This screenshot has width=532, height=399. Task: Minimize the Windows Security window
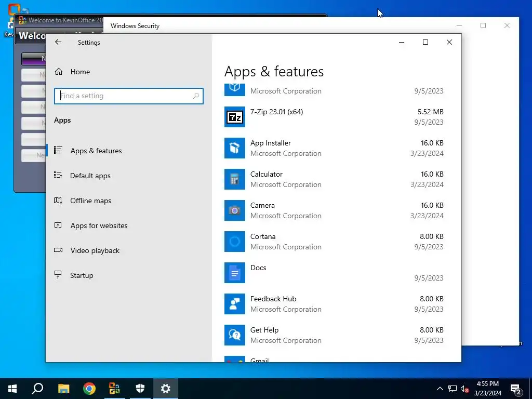[x=459, y=25]
